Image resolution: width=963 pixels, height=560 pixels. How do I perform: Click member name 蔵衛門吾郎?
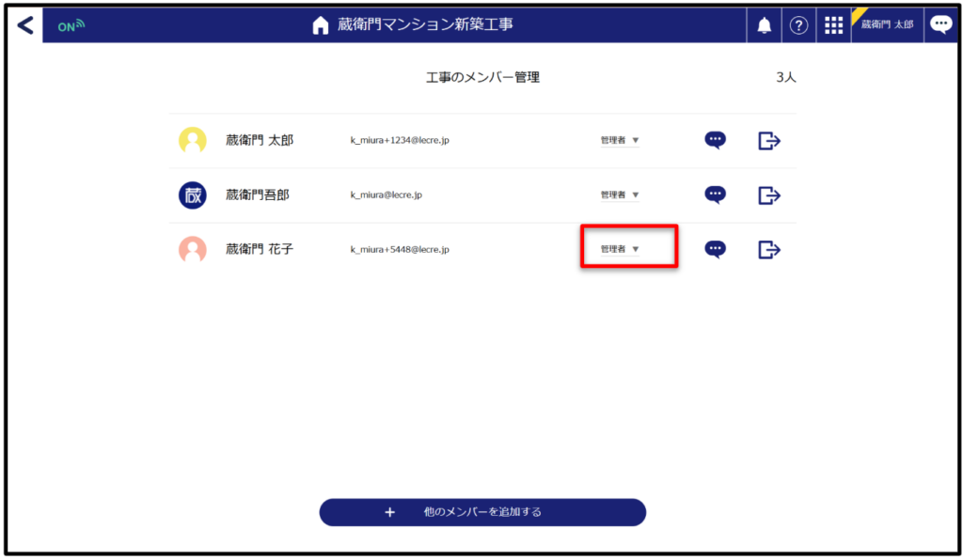258,195
